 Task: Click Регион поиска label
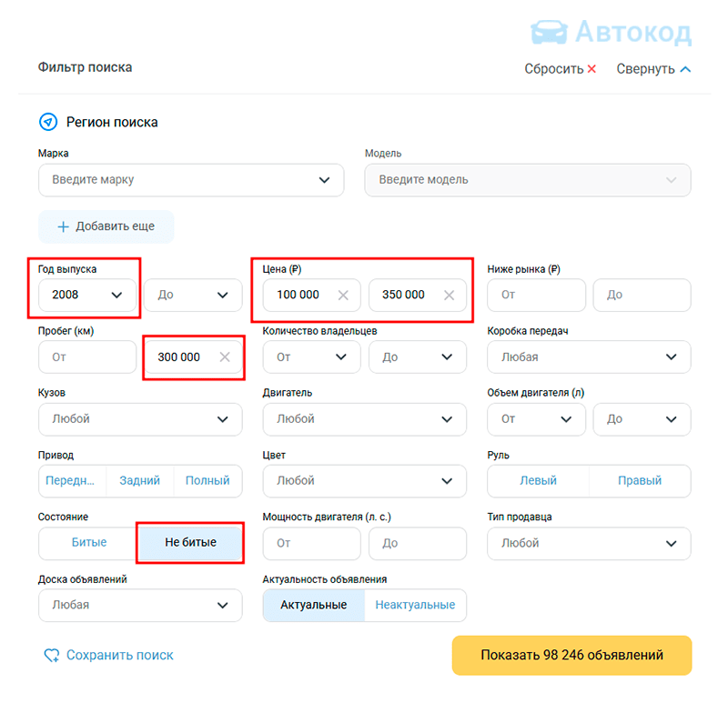point(112,122)
